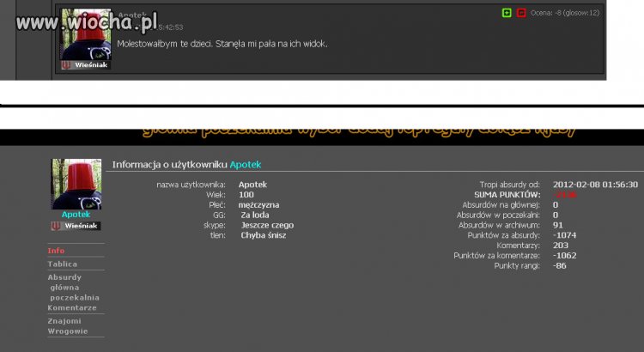Click the gender value 'mężczyzna'

pyautogui.click(x=258, y=205)
